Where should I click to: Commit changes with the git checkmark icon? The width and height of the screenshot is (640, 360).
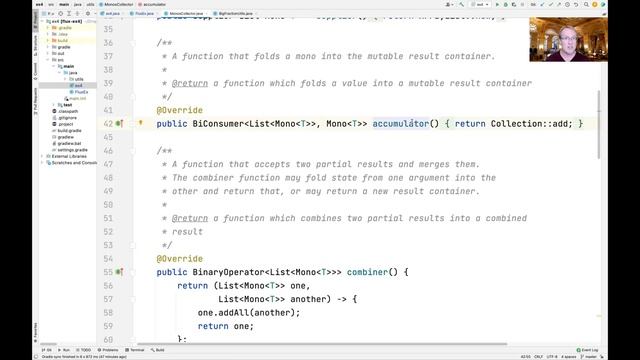point(551,4)
